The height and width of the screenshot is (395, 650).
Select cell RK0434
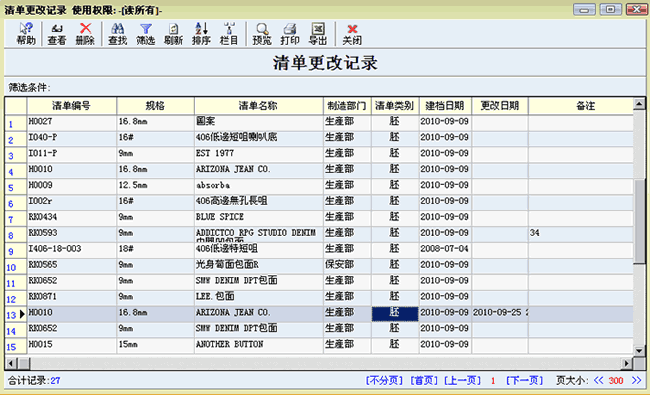pos(72,217)
